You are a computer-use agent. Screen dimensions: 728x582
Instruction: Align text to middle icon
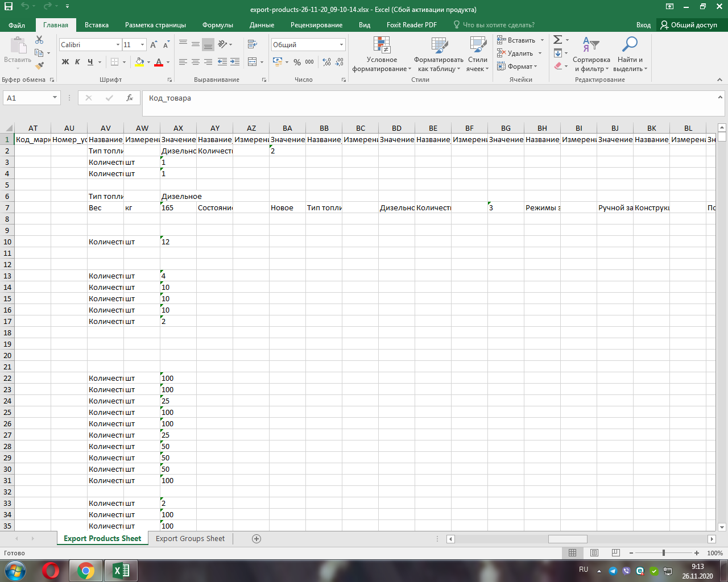pyautogui.click(x=196, y=44)
